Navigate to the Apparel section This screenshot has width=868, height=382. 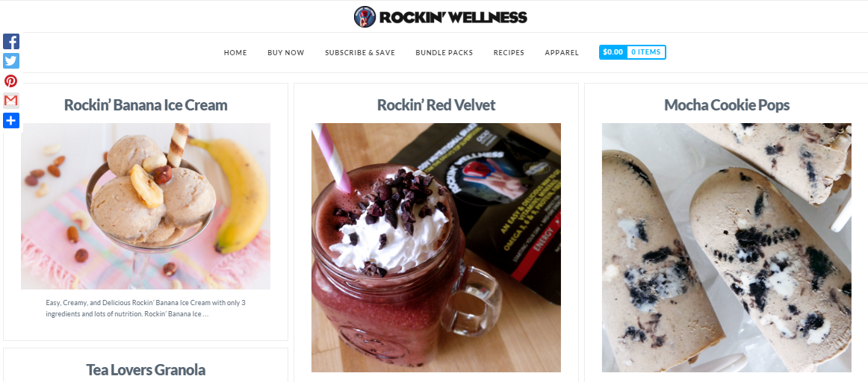[561, 52]
